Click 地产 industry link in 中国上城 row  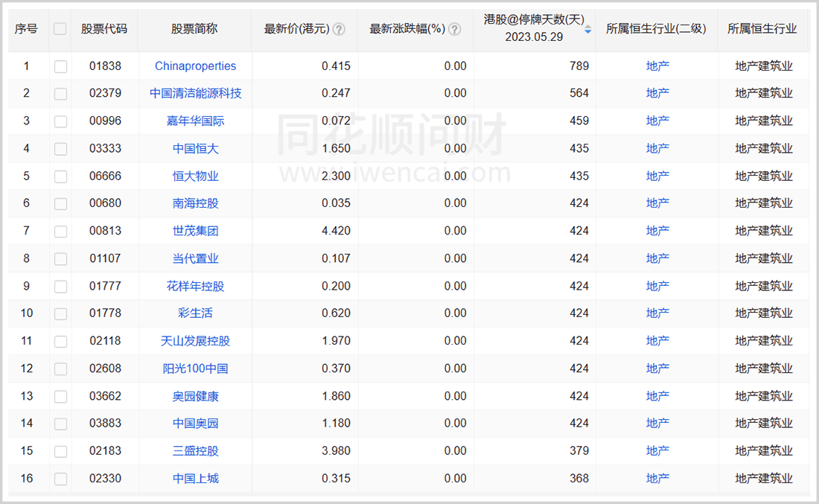(657, 479)
